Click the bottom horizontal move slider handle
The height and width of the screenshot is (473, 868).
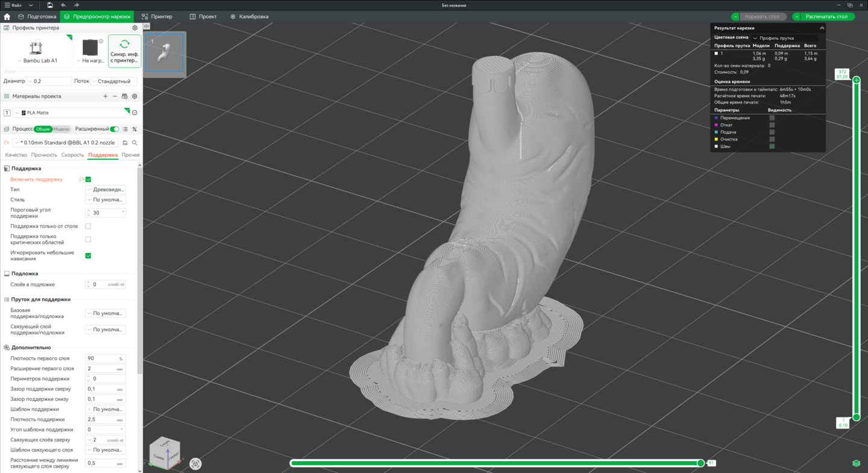(700, 463)
